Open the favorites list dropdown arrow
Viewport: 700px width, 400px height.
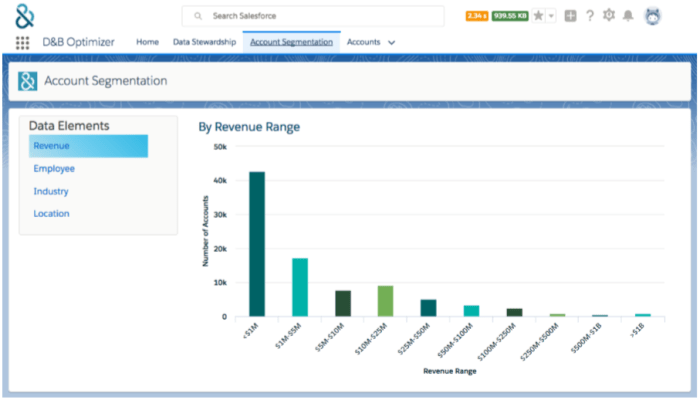click(551, 16)
